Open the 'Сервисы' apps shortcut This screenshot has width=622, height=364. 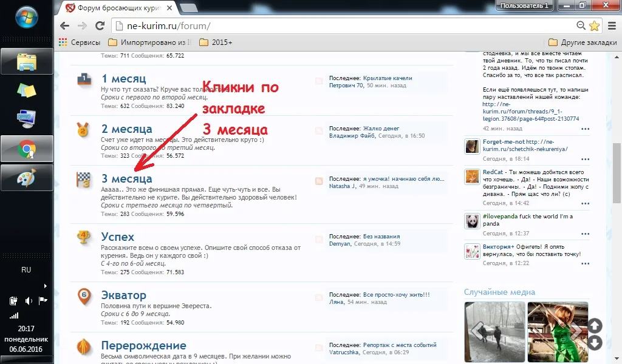pyautogui.click(x=80, y=42)
